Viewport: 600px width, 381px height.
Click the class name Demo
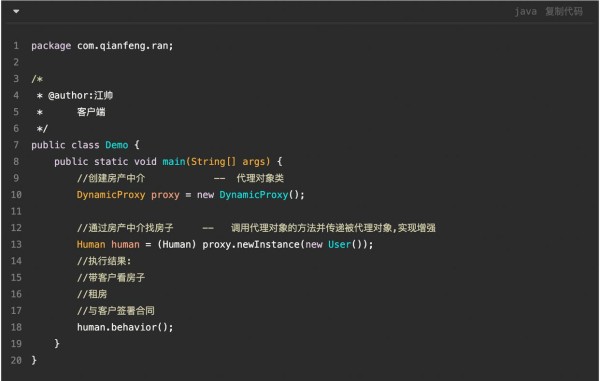pos(117,145)
